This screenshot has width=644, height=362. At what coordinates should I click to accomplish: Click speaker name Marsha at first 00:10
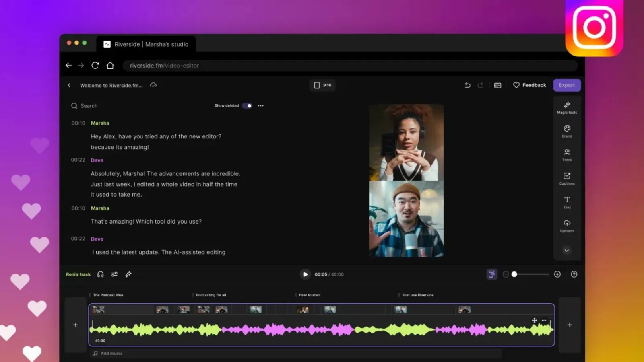click(100, 123)
